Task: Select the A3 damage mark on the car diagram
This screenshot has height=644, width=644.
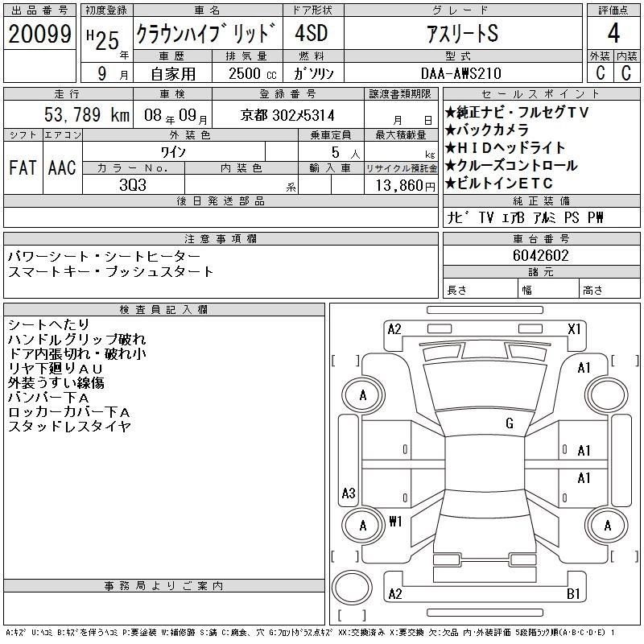Action: click(349, 493)
